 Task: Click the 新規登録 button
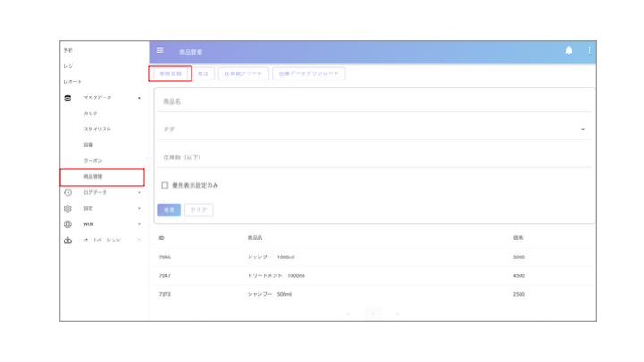click(170, 74)
